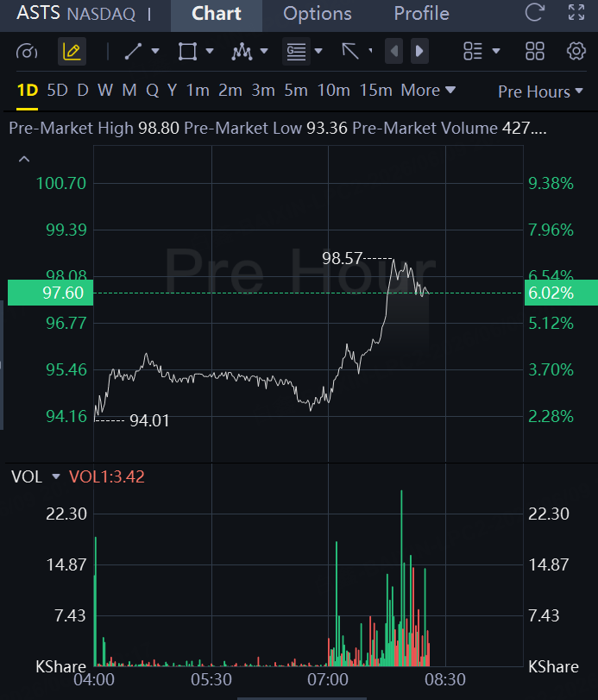Select the trend line drawing tool

click(134, 51)
